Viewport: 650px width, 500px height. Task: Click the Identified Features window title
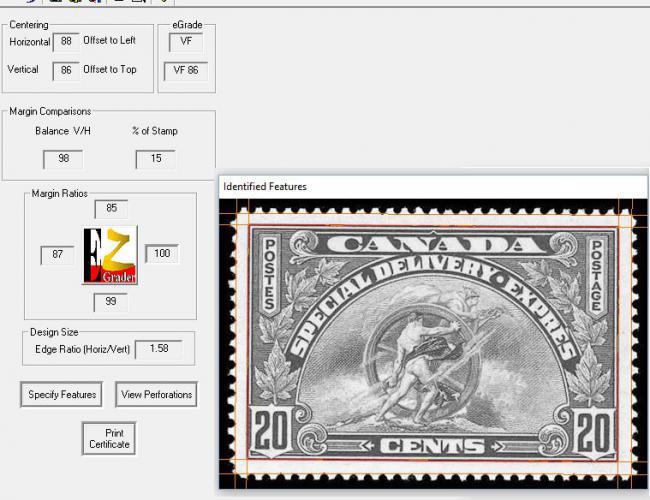click(x=265, y=187)
